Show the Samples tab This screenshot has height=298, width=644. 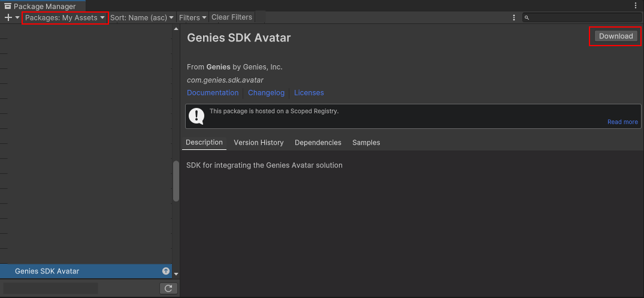366,143
